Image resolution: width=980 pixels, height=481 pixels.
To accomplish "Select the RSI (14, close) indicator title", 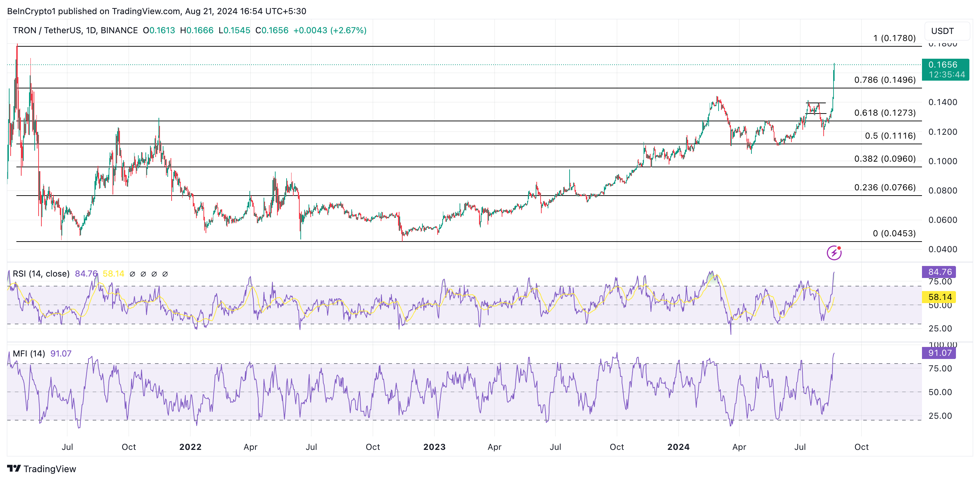I will (41, 274).
